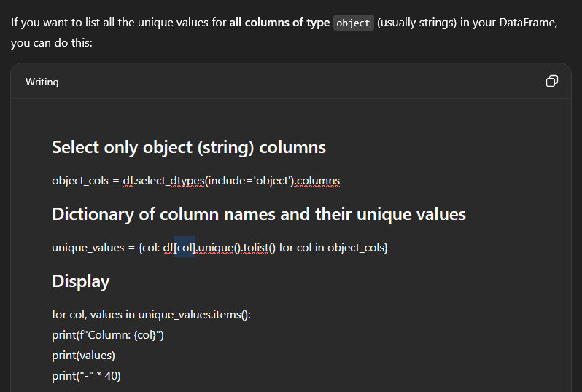Click the print(f"Column: {col}") line
The height and width of the screenshot is (392, 582).
[107, 335]
